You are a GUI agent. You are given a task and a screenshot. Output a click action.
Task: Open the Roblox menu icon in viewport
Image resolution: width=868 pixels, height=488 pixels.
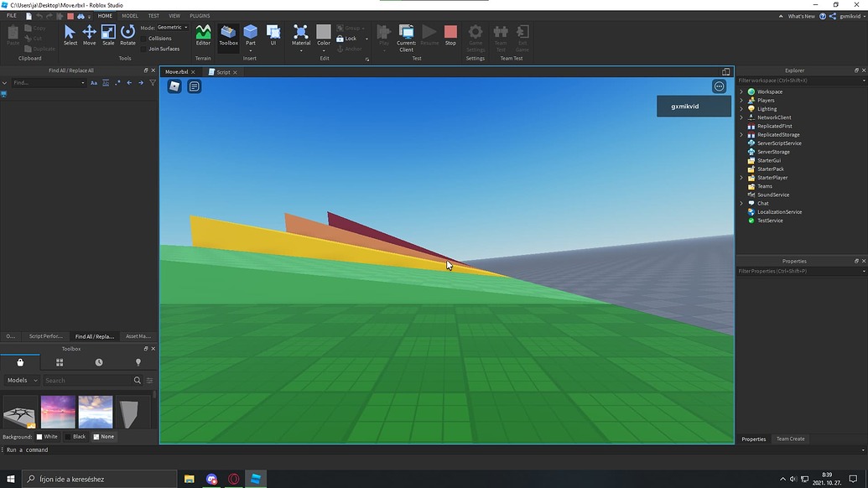click(x=174, y=86)
